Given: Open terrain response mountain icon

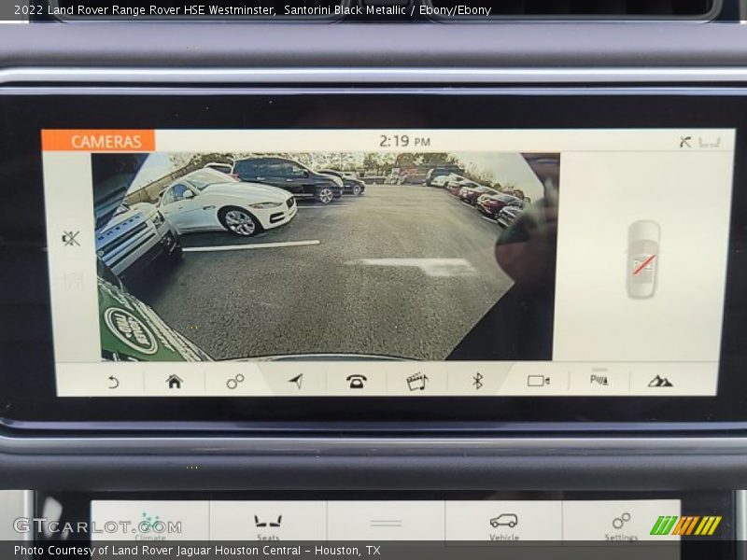Looking at the screenshot, I should pos(660,381).
